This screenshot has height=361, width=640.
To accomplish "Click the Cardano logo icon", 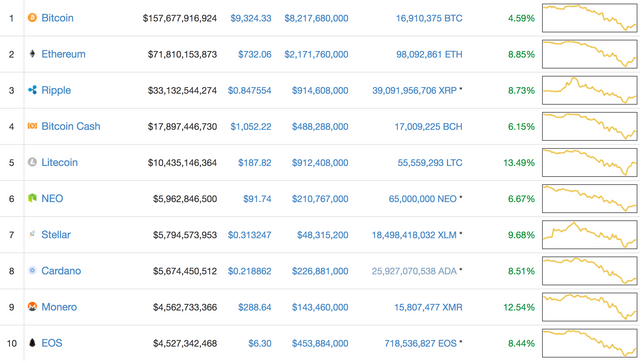I will click(x=32, y=270).
